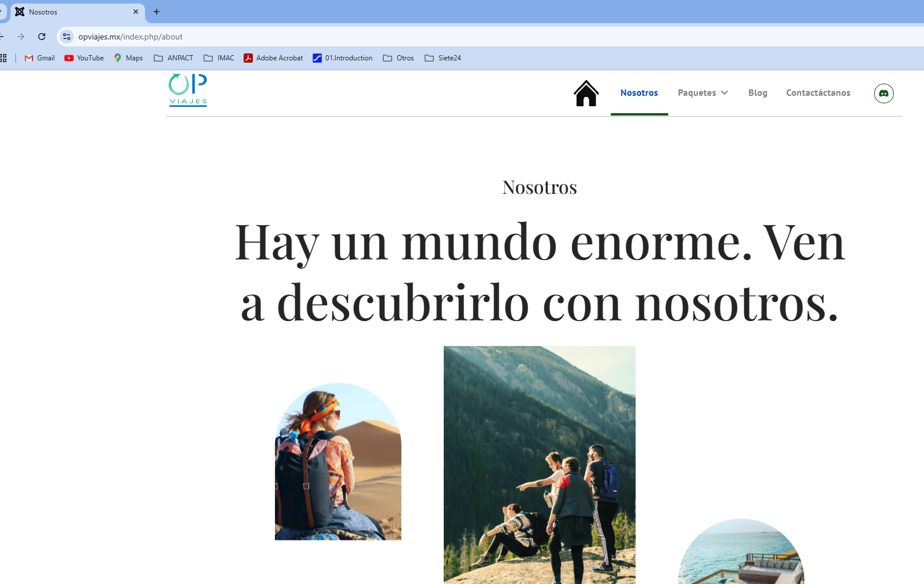
Task: Open the Gmail bookmark
Action: click(39, 58)
